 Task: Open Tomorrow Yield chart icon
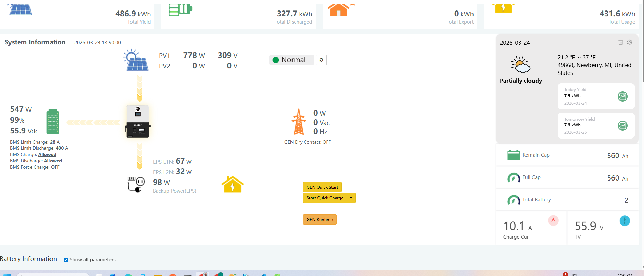622,126
